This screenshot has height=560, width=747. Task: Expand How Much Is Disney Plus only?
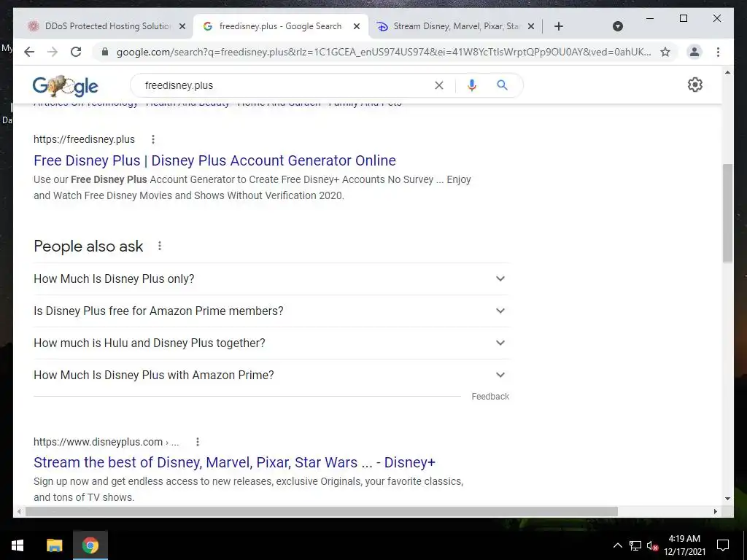pyautogui.click(x=271, y=279)
